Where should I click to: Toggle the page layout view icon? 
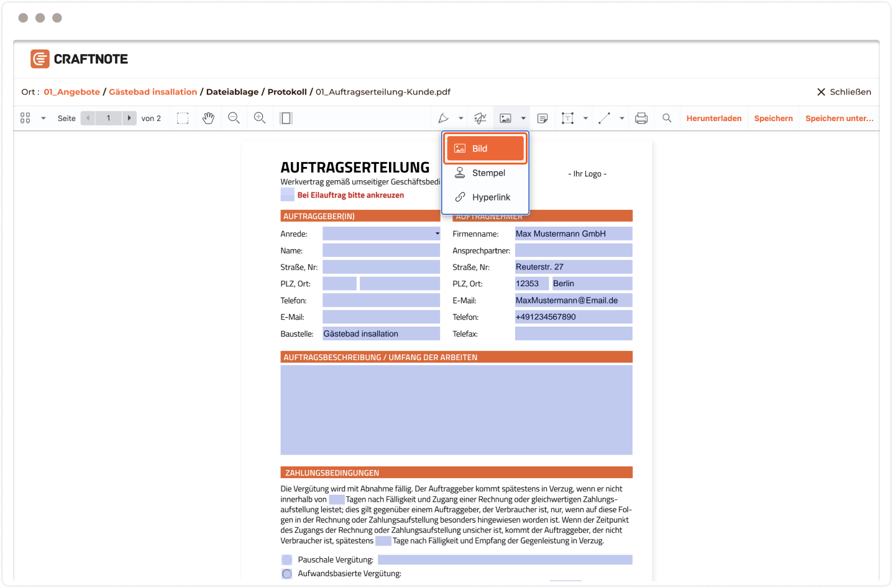click(286, 118)
